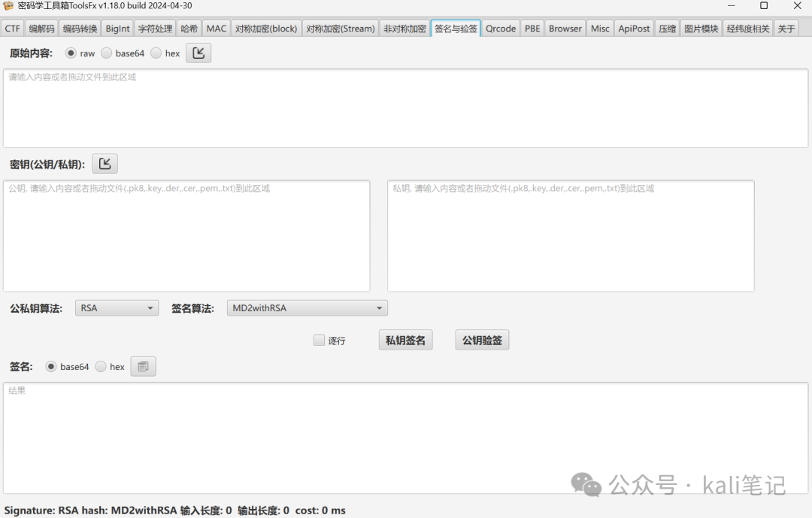Enable the 逐行 checkbox
This screenshot has height=518, width=812.
(x=319, y=340)
